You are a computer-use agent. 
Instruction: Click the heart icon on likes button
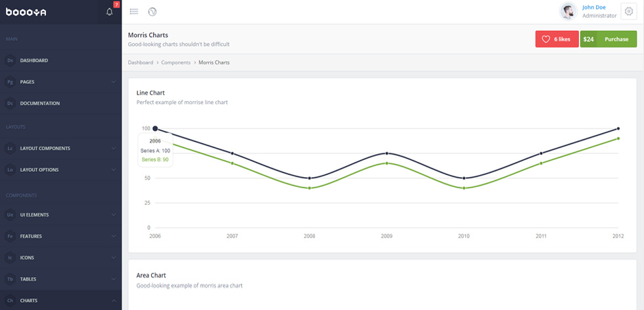coord(546,39)
